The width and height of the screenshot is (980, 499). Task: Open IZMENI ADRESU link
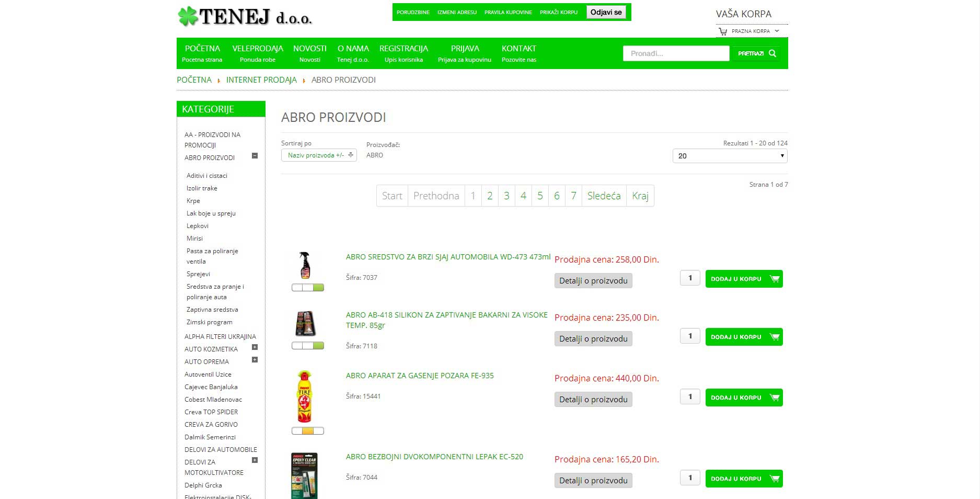click(457, 12)
